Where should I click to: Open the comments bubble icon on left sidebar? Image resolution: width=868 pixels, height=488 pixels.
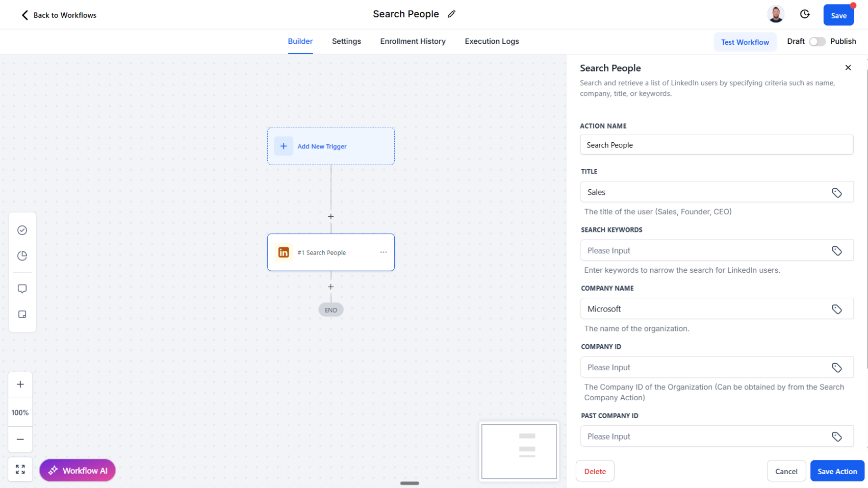pyautogui.click(x=22, y=288)
